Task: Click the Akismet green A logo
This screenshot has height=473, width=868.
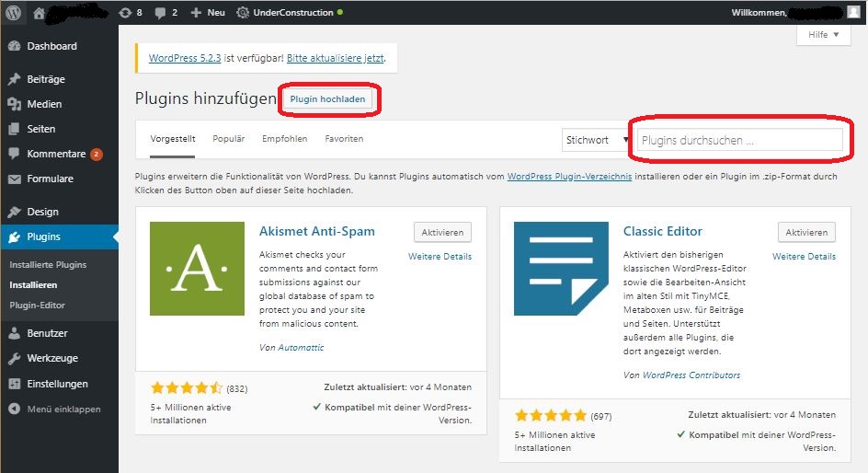Action: [197, 269]
